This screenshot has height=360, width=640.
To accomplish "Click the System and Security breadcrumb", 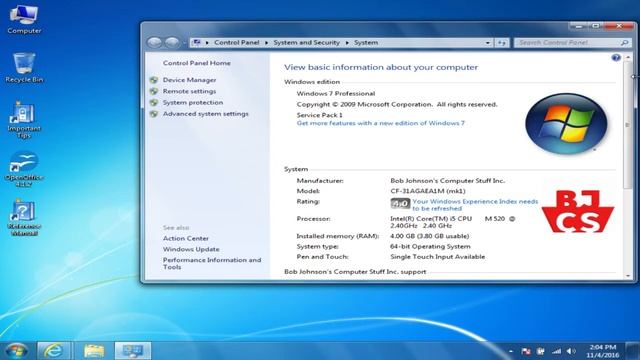I will click(x=307, y=42).
